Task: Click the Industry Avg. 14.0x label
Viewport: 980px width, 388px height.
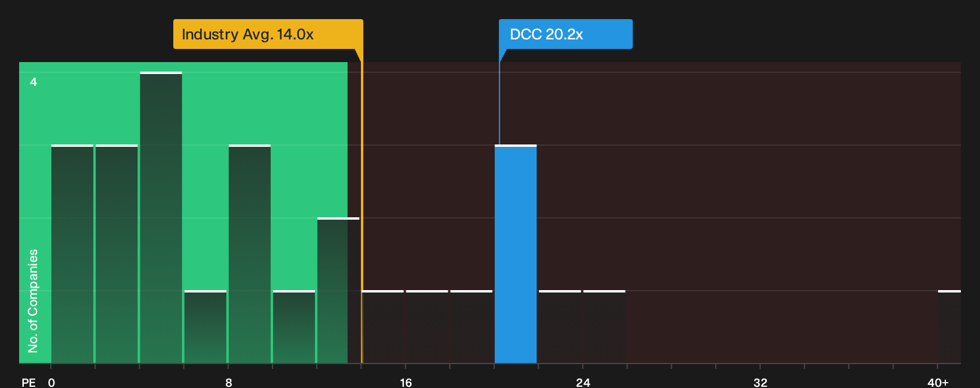Action: [x=268, y=34]
